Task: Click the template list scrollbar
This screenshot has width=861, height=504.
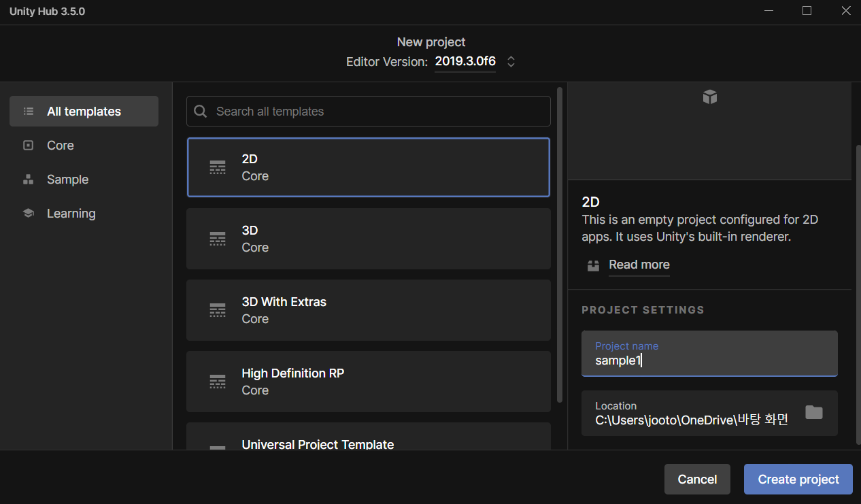Action: (x=560, y=244)
